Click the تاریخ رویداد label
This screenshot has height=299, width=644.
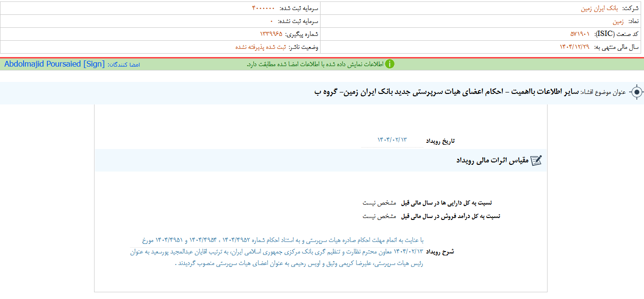440,141
